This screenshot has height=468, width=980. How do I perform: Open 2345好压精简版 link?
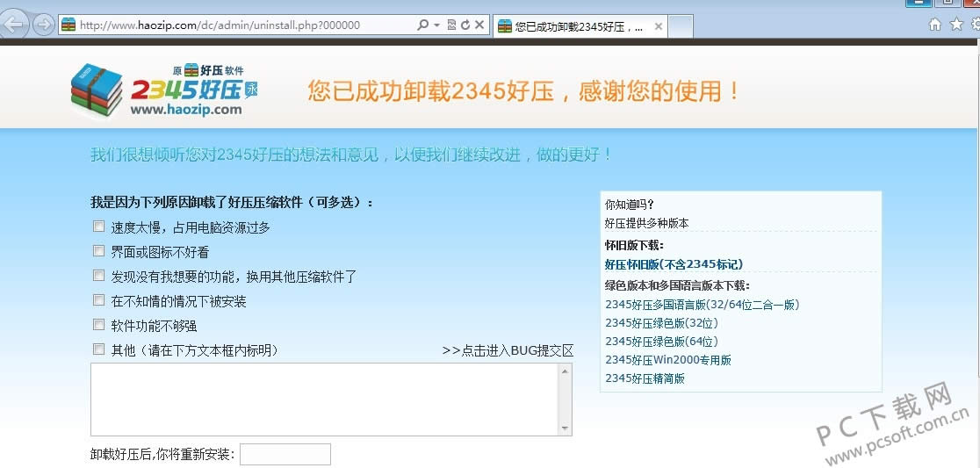click(645, 378)
